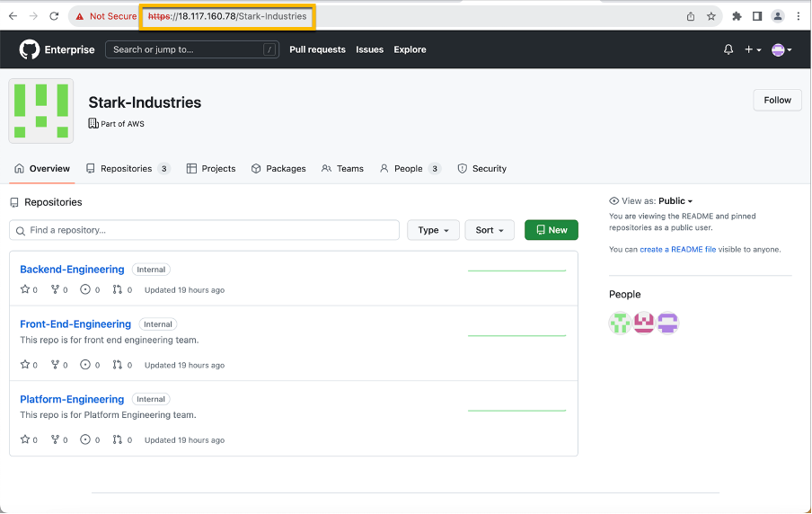812x514 pixels.
Task: Open Explore in top navigation
Action: [x=410, y=49]
